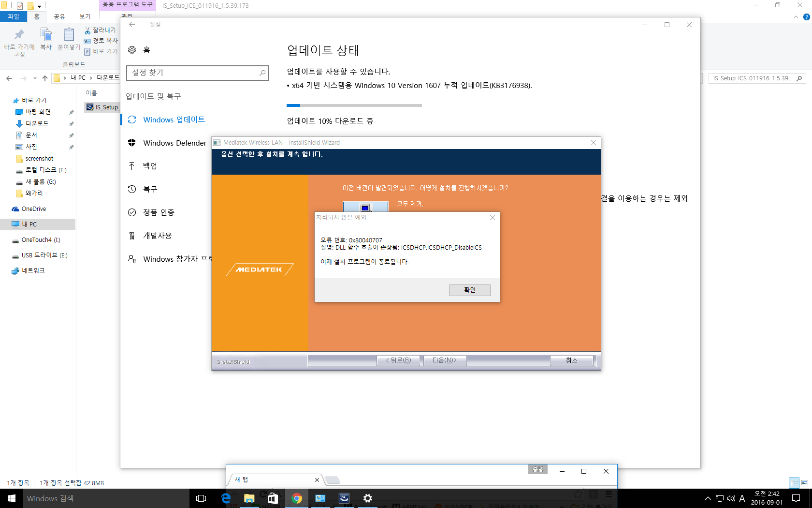Click back arrow in Settings window
812x508 pixels.
pyautogui.click(x=132, y=25)
